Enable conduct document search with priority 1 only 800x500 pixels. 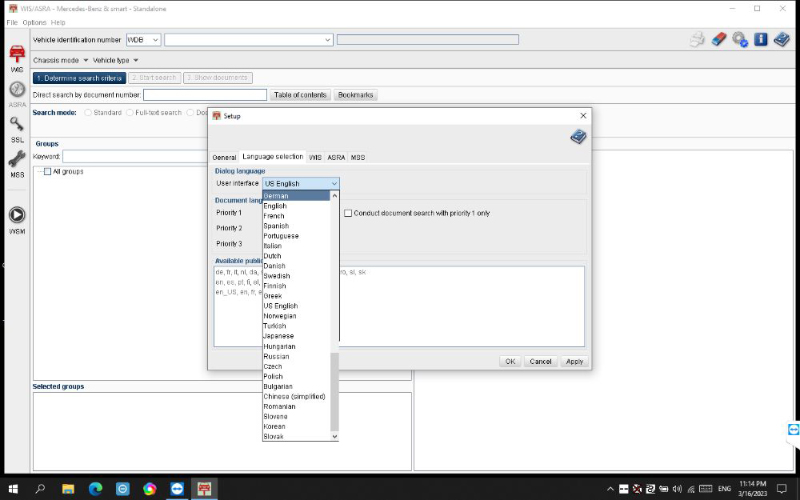pyautogui.click(x=348, y=213)
